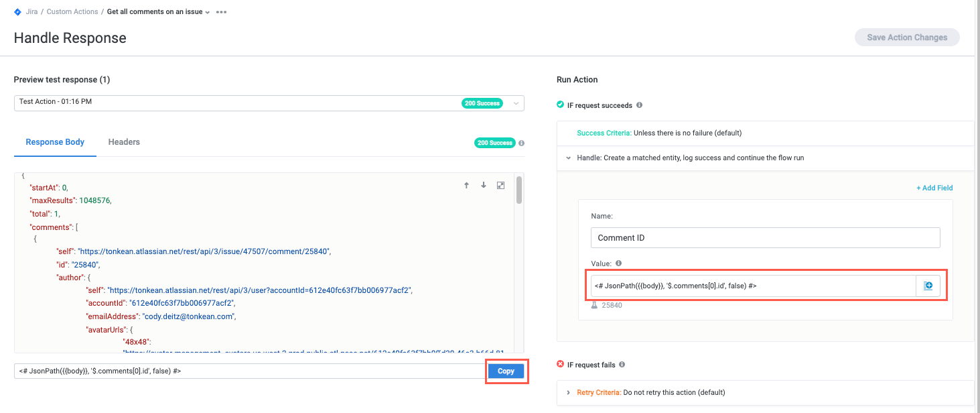Click the Name field containing Comment ID
Viewport: 980px width, 413px height.
coord(765,237)
